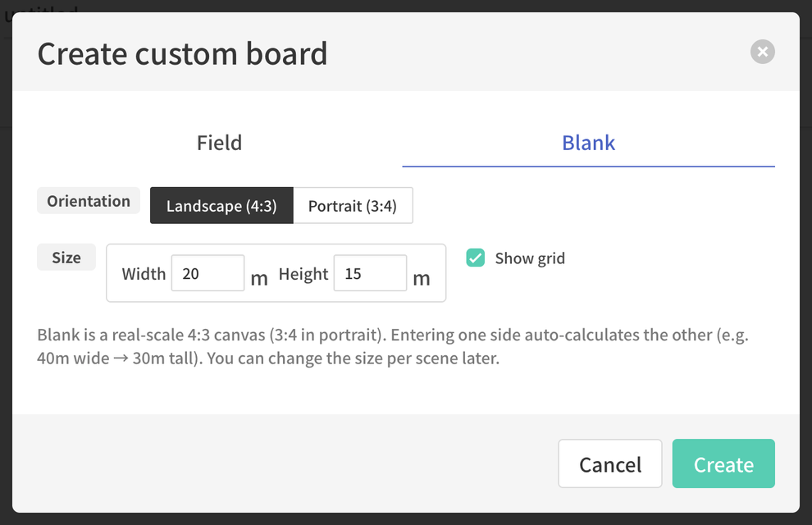
Task: Click the Width label text
Action: [144, 274]
